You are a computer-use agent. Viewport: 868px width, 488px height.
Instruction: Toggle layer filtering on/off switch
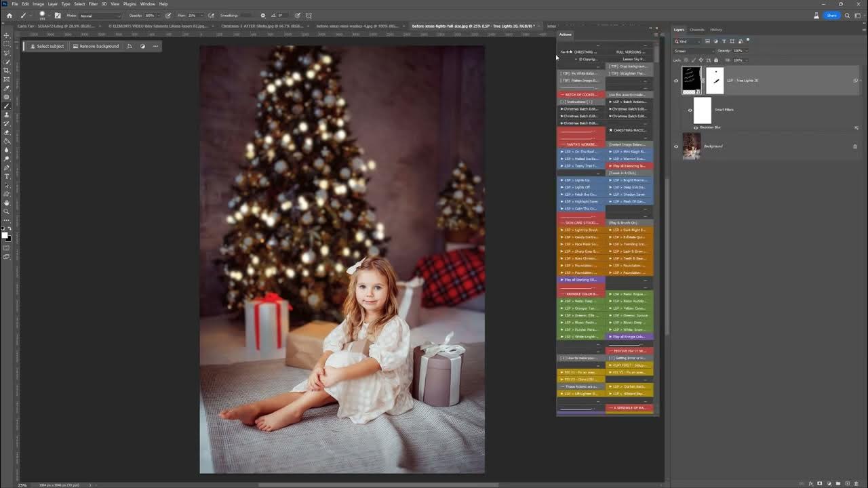click(748, 40)
